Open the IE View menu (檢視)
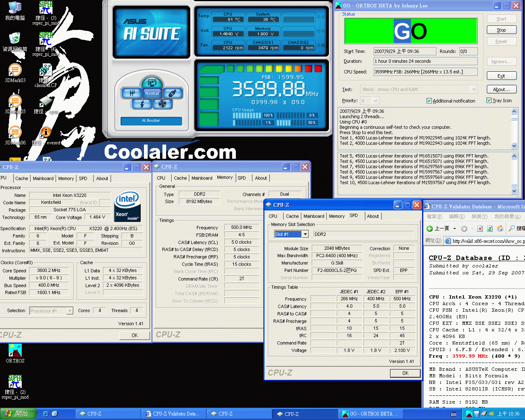This screenshot has width=525, height=420. tap(479, 217)
